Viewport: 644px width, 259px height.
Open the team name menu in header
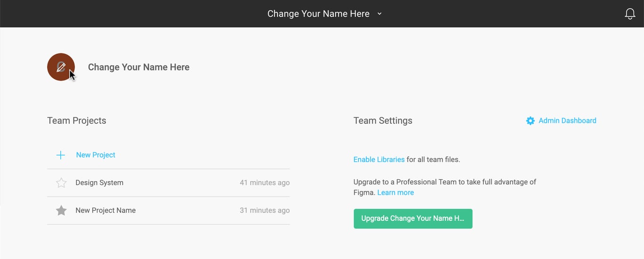point(318,14)
